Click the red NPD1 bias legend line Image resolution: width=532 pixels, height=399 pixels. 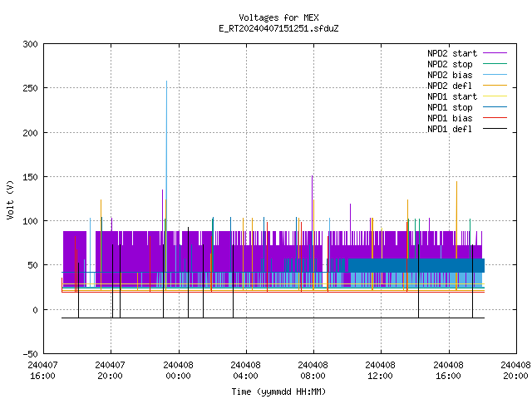(495, 118)
